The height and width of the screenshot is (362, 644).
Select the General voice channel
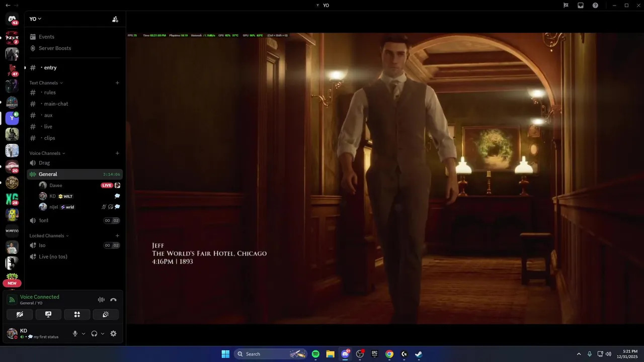click(74, 174)
